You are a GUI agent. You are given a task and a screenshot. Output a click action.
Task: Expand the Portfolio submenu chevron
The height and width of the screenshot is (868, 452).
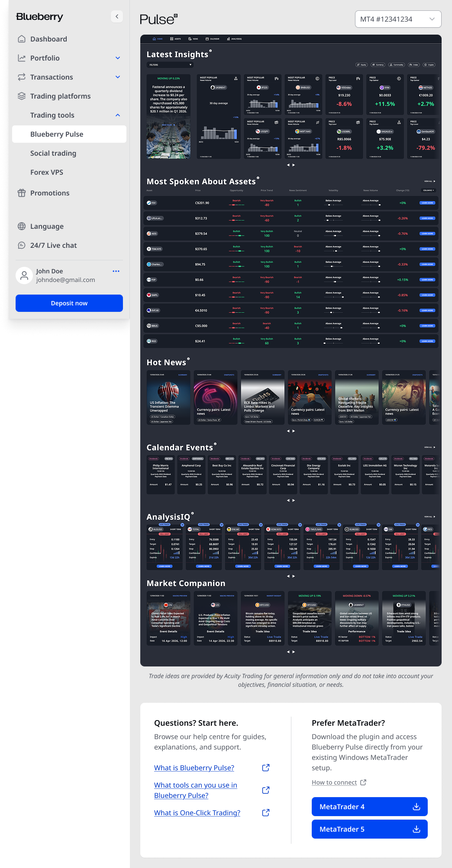point(118,58)
